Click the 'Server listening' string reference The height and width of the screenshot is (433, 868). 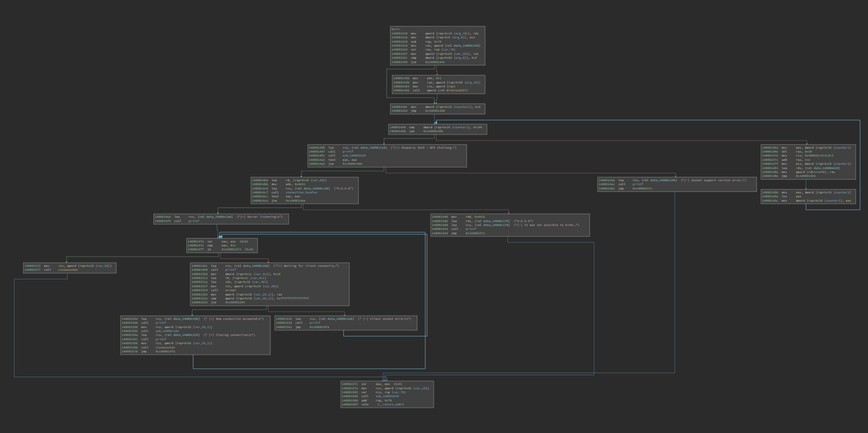pos(260,217)
